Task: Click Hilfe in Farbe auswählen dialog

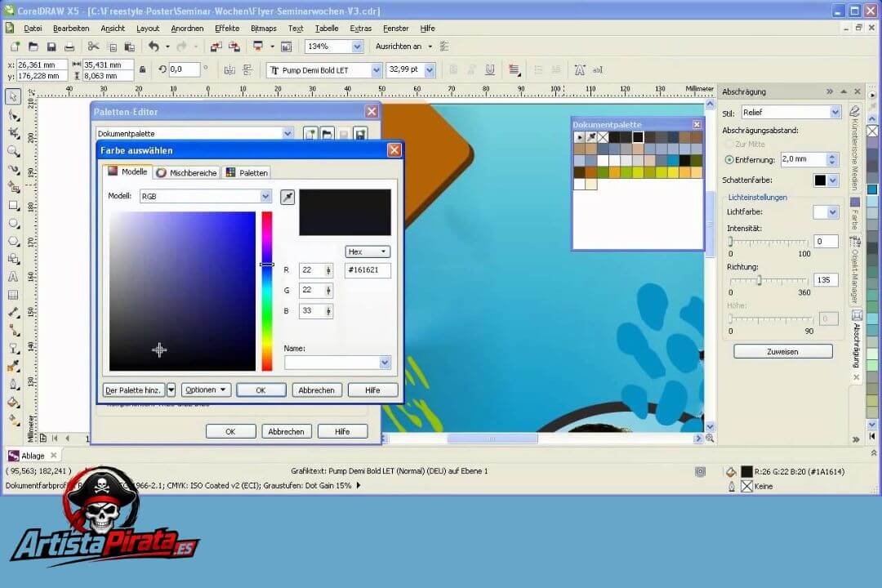Action: pyautogui.click(x=372, y=390)
